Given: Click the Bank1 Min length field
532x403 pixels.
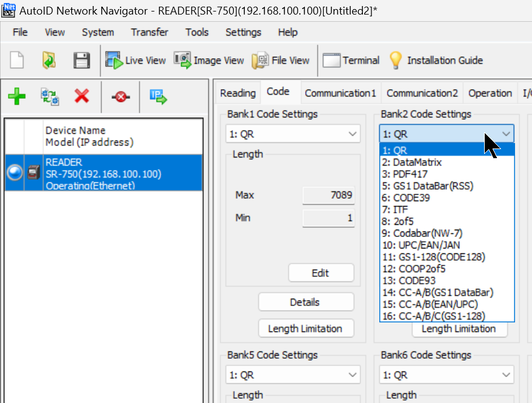Looking at the screenshot, I should (328, 218).
